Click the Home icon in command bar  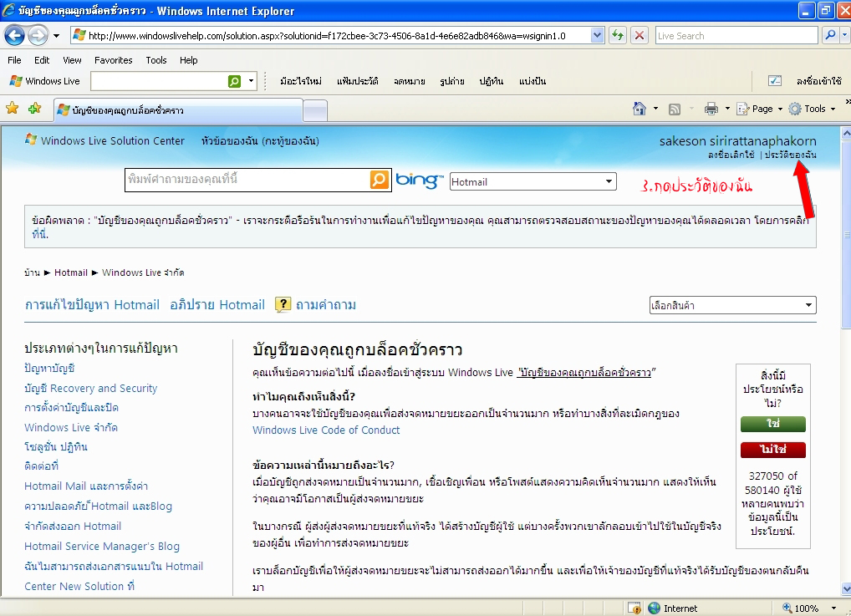[x=640, y=109]
